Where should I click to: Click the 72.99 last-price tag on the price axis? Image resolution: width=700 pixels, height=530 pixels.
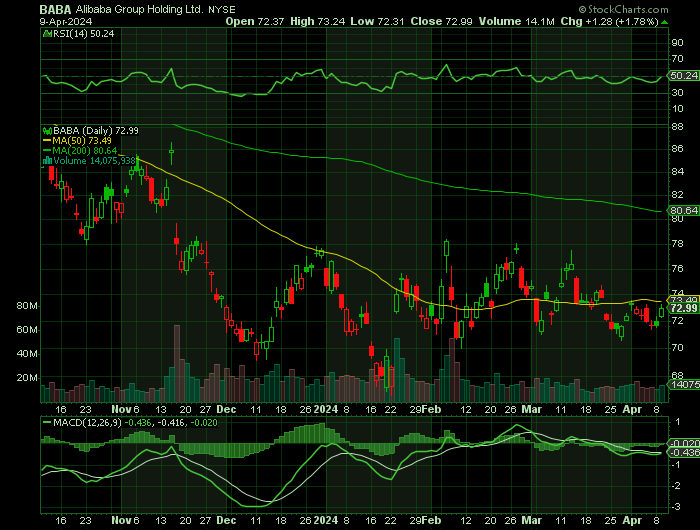click(x=684, y=308)
